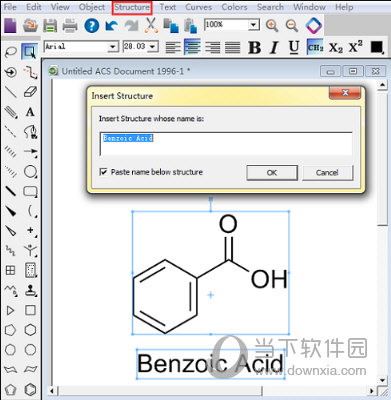Paste from clipboard icon
This screenshot has height=400, width=391.
190,26
